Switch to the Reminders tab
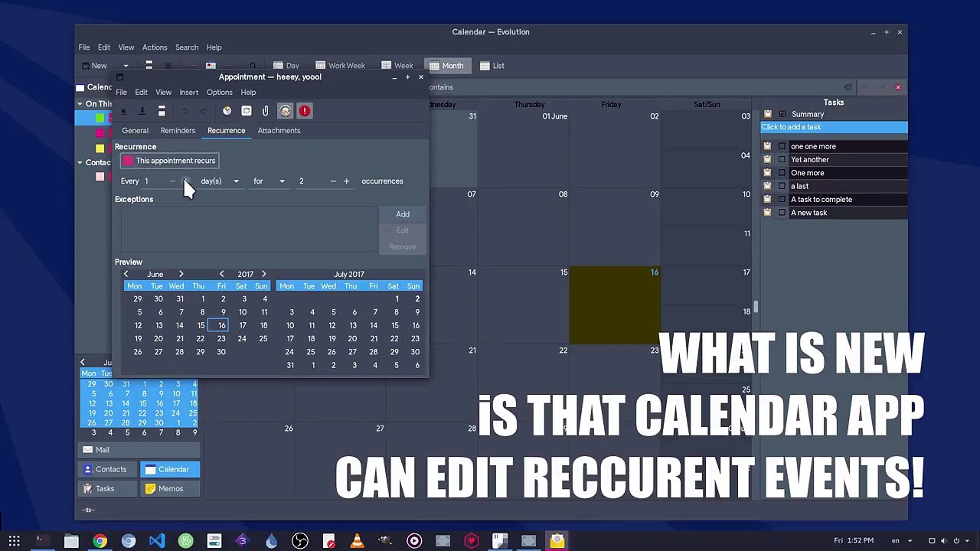 tap(178, 130)
